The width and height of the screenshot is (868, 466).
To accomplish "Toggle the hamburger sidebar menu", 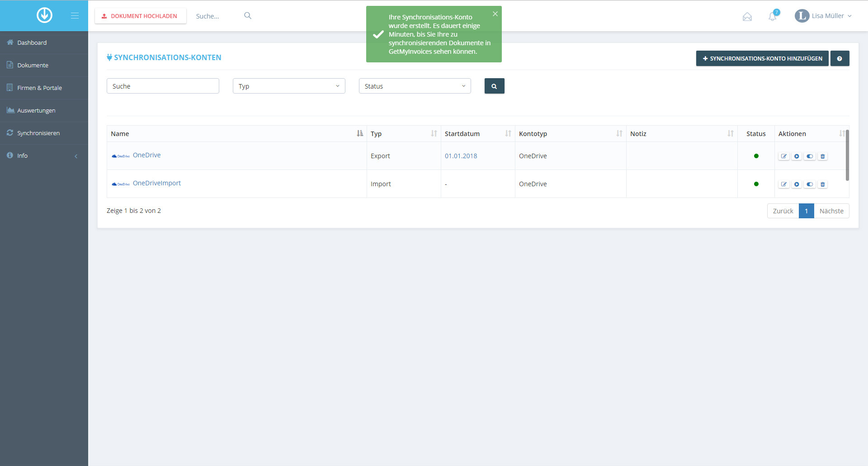I will tap(75, 16).
